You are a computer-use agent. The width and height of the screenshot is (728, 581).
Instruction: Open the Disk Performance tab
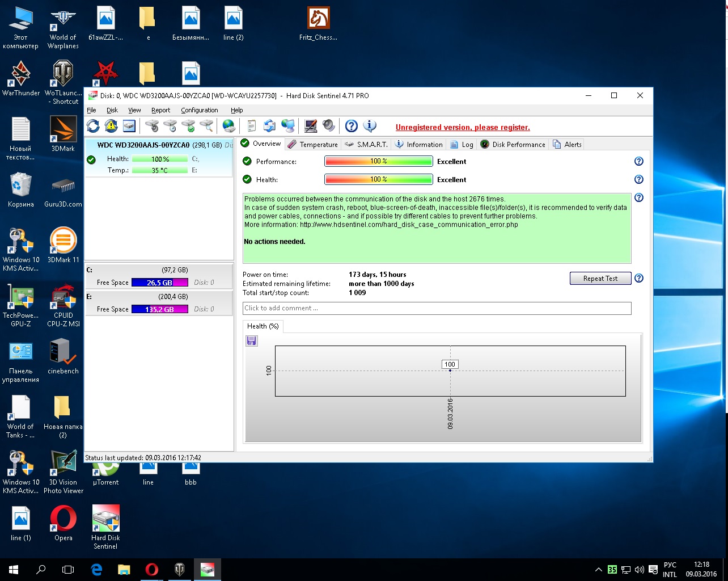click(513, 144)
